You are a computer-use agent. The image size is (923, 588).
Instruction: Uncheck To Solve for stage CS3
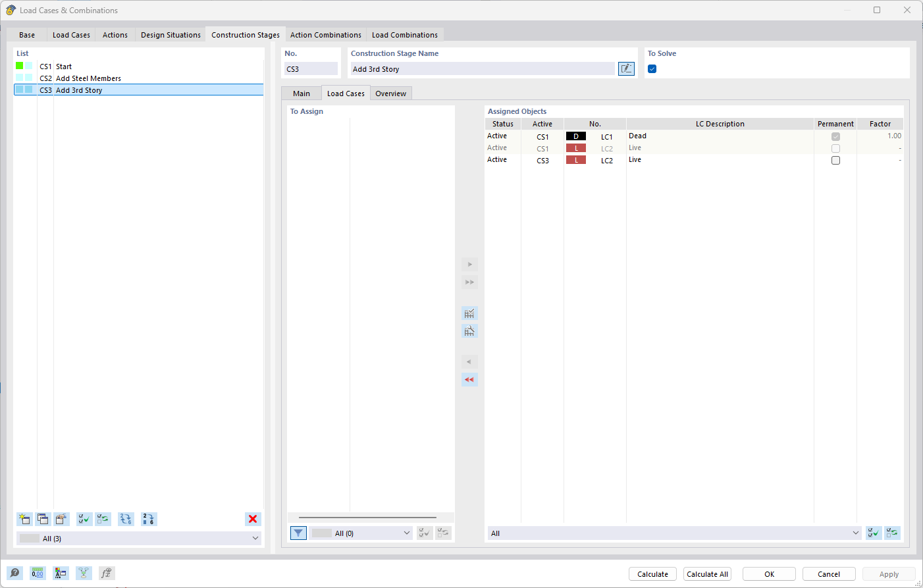point(652,68)
